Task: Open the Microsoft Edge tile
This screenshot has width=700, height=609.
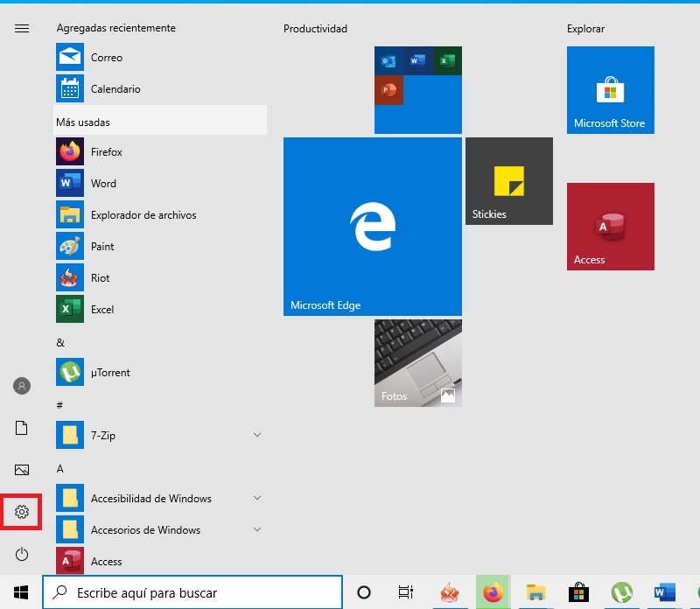Action: 373,227
